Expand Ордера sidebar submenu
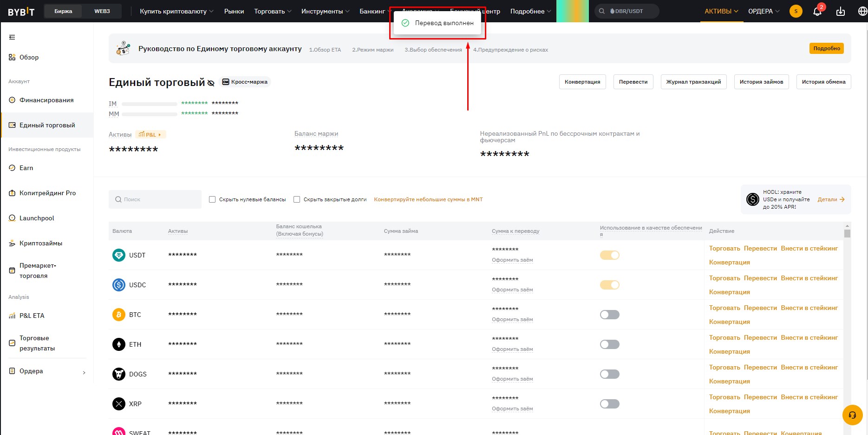 [84, 372]
